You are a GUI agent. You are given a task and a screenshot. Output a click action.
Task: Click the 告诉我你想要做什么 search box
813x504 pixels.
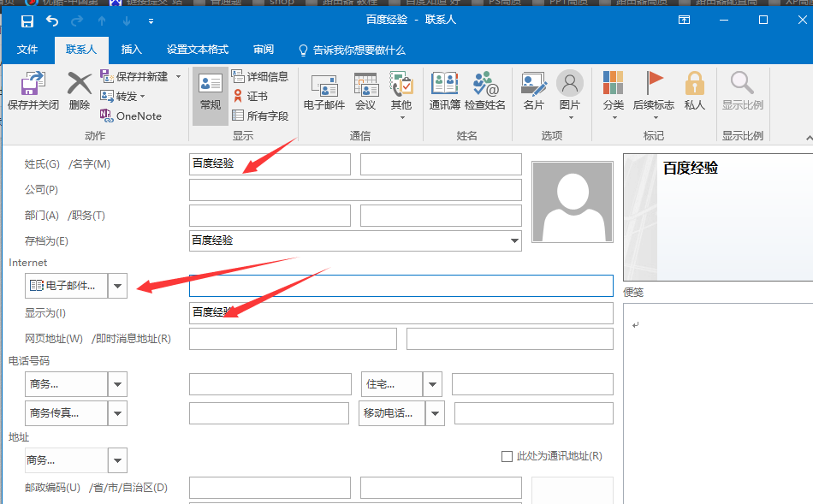[x=353, y=50]
